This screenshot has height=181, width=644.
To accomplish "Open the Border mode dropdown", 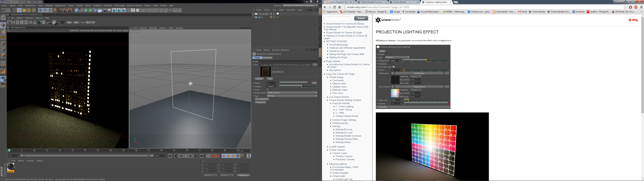I will [x=292, y=93].
